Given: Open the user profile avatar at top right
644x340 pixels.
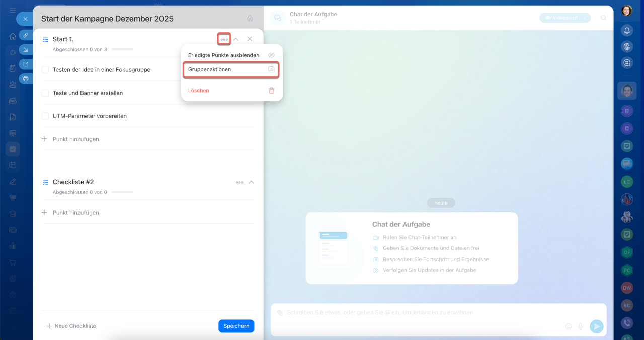Looking at the screenshot, I should 627,11.
